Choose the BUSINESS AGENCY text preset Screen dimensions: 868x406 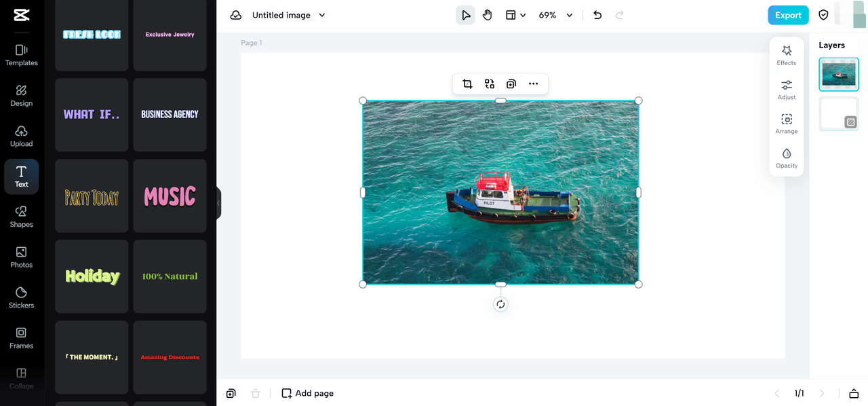[x=170, y=115]
